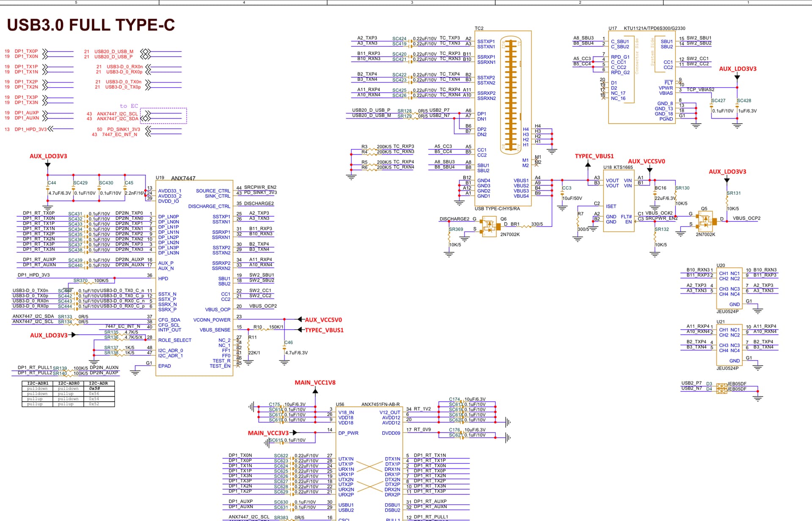Select the C45 2.2nF/16V value text
812x521 pixels.
(x=135, y=193)
